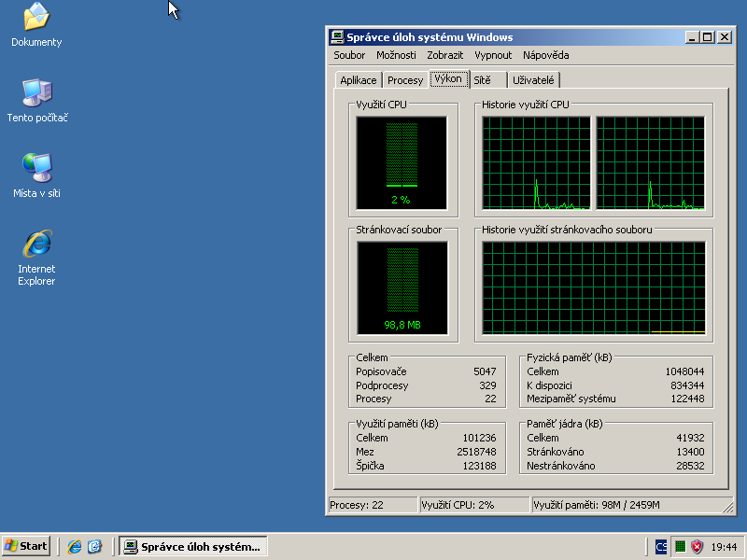This screenshot has height=560, width=747.
Task: Click the Task Manager window resize grip
Action: 728,508
